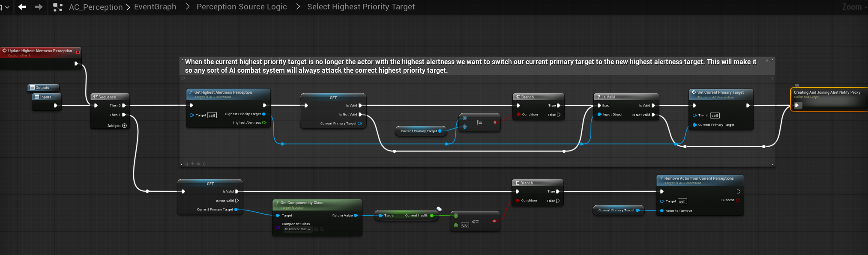The height and width of the screenshot is (255, 868).
Task: Click the back navigation arrow
Action: tap(22, 7)
